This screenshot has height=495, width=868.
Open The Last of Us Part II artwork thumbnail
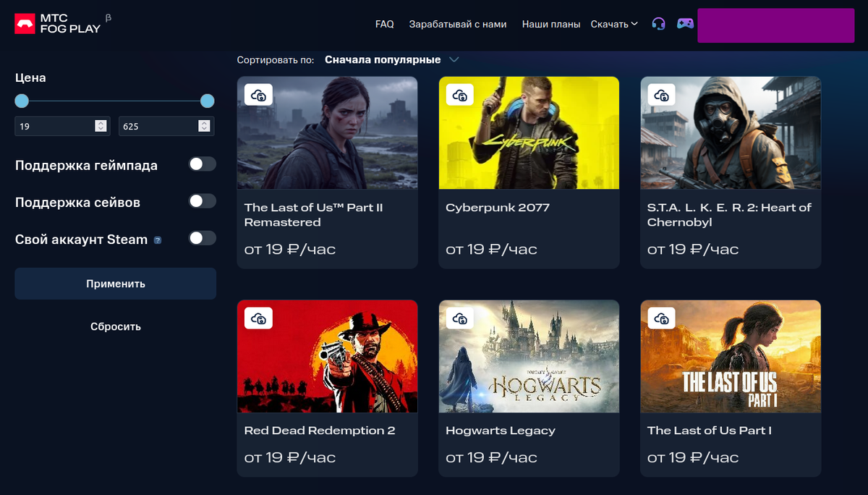click(328, 133)
